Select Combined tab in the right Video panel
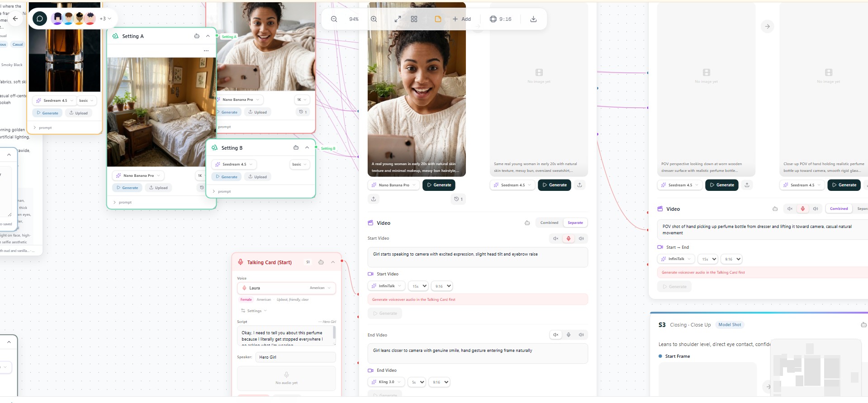The image size is (868, 403). pos(839,209)
